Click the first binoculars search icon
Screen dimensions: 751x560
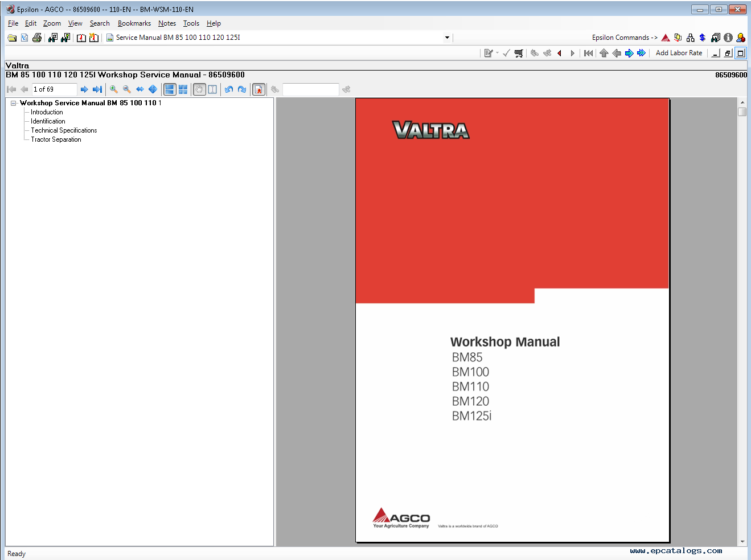click(x=53, y=38)
